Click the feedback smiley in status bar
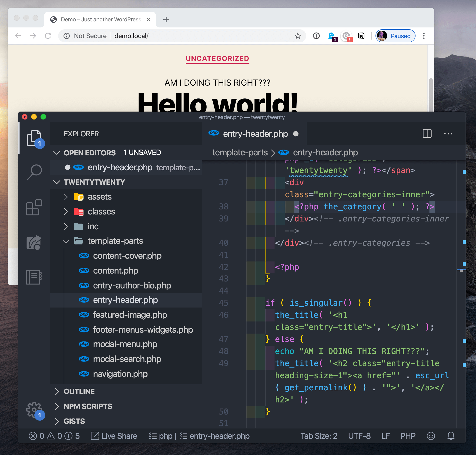This screenshot has width=476, height=455. point(431,436)
